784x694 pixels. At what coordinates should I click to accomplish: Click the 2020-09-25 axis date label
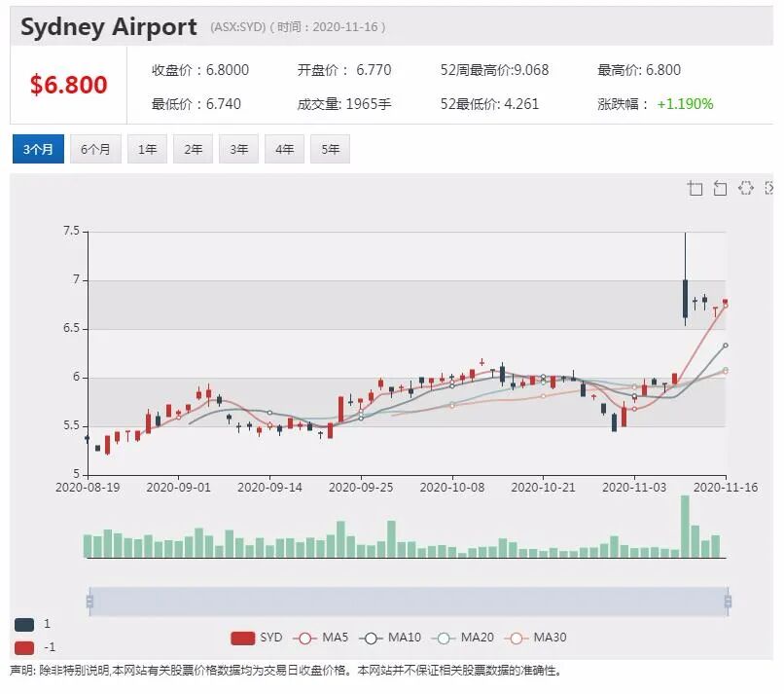coord(361,488)
